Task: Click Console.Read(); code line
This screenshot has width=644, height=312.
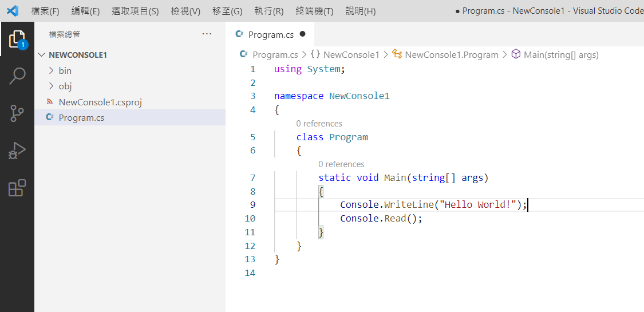Action: 381,219
